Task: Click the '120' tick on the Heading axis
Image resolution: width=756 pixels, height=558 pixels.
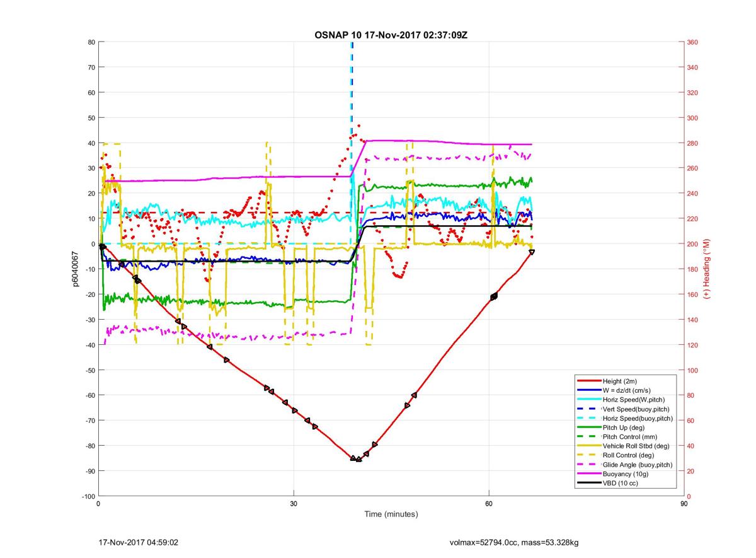Action: pyautogui.click(x=692, y=345)
